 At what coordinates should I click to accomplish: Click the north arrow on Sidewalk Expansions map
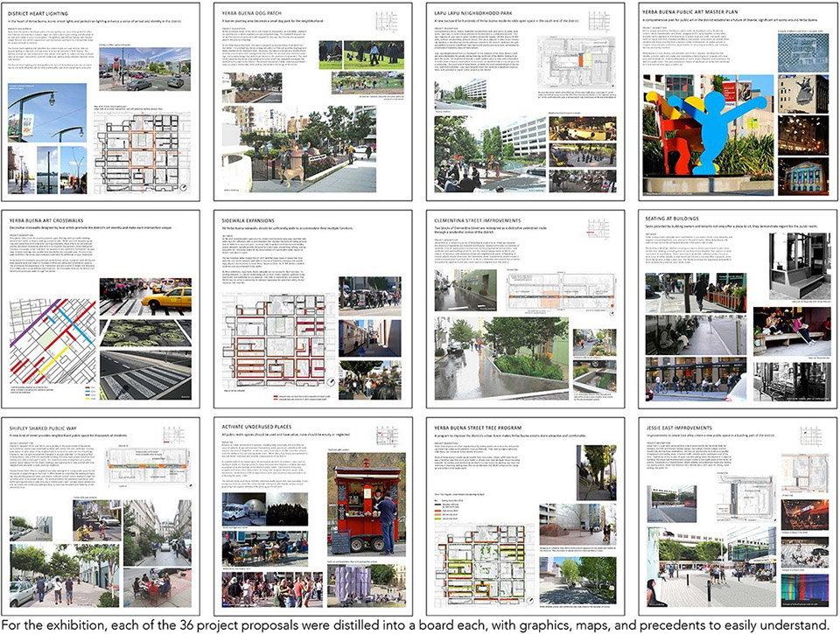point(332,382)
